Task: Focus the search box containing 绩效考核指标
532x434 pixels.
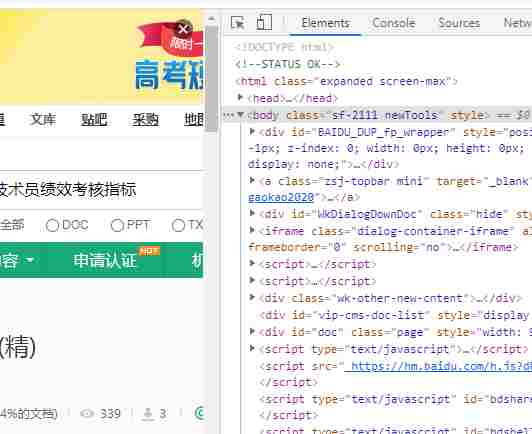Action: coord(102,190)
